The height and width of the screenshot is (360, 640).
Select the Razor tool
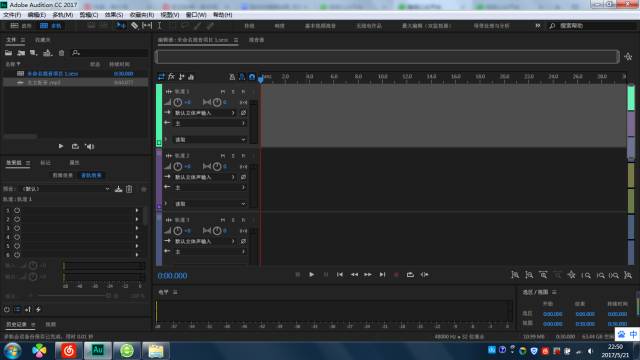click(x=134, y=26)
